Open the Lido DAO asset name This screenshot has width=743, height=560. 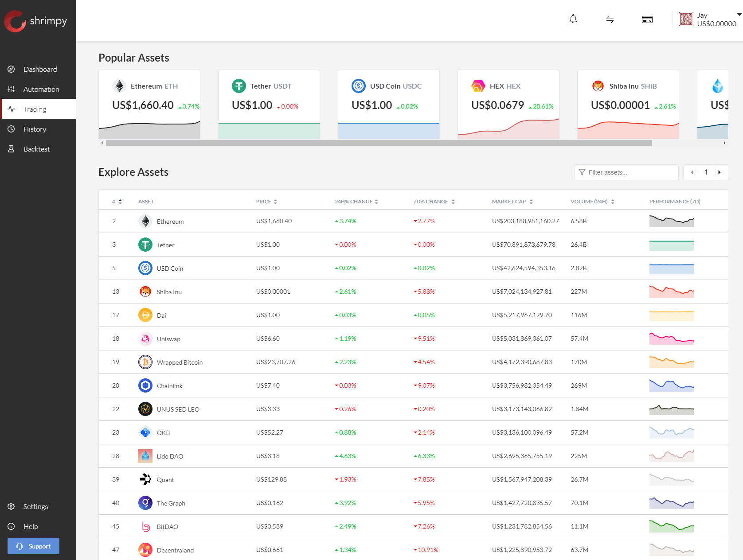coord(170,456)
